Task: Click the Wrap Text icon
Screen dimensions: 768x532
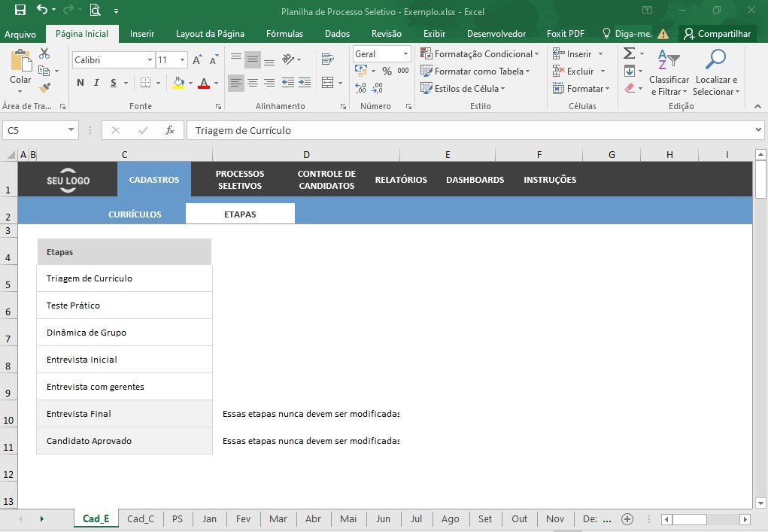Action: pos(328,59)
